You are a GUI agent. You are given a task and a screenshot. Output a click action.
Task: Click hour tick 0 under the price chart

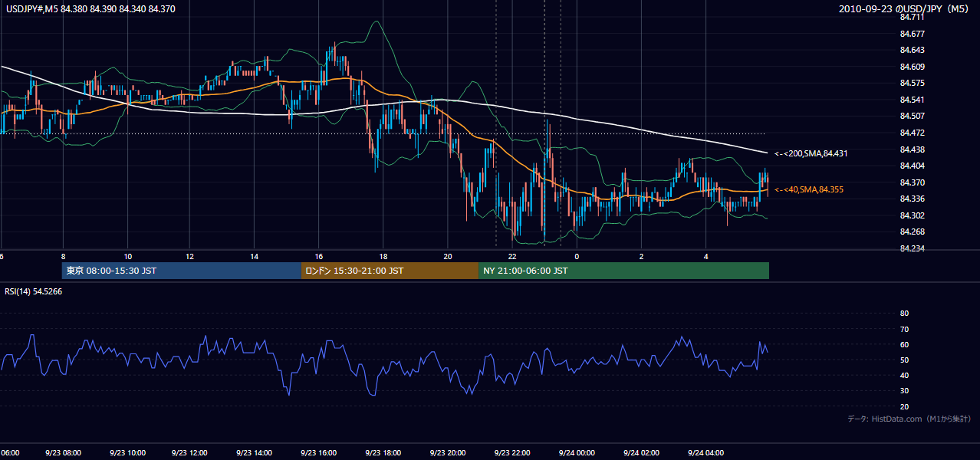click(x=577, y=256)
